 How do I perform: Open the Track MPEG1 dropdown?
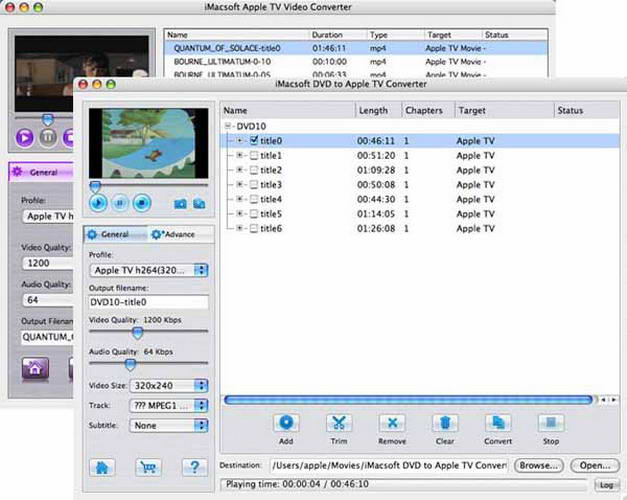pos(169,406)
